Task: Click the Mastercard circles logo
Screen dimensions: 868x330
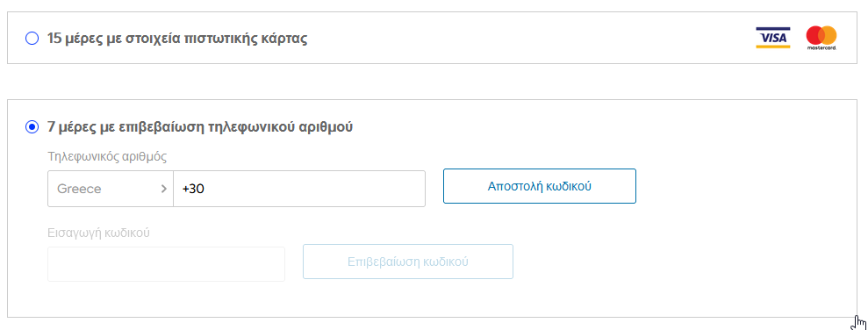Action: tap(821, 35)
